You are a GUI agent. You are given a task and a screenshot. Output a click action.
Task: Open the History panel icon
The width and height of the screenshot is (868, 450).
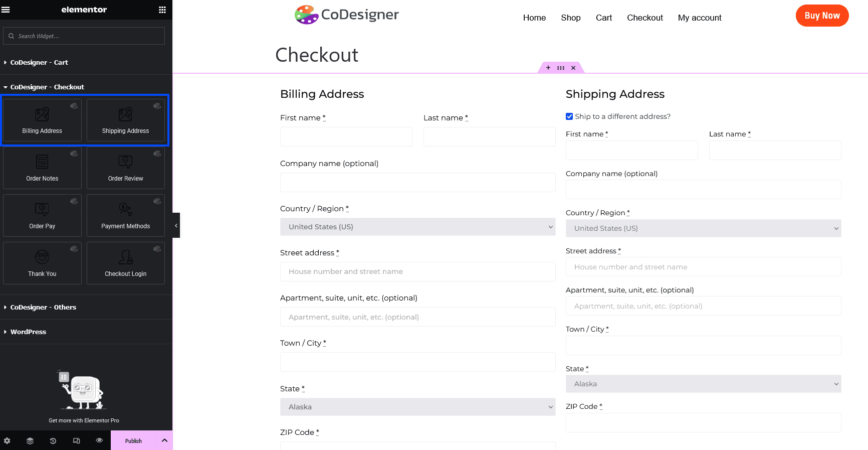(53, 440)
